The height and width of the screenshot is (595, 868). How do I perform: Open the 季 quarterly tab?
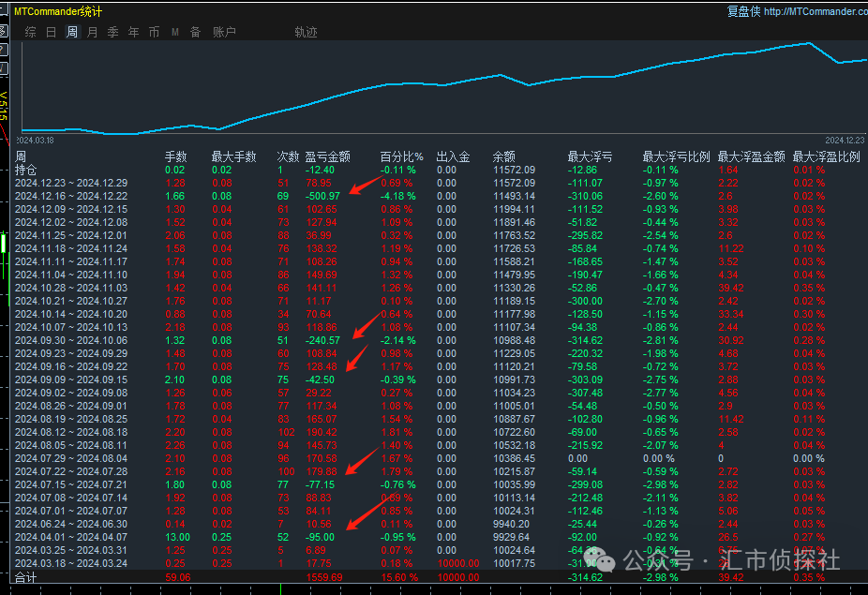pyautogui.click(x=112, y=32)
